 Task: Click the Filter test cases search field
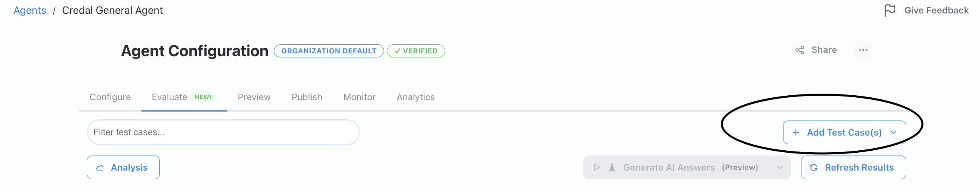(x=223, y=132)
